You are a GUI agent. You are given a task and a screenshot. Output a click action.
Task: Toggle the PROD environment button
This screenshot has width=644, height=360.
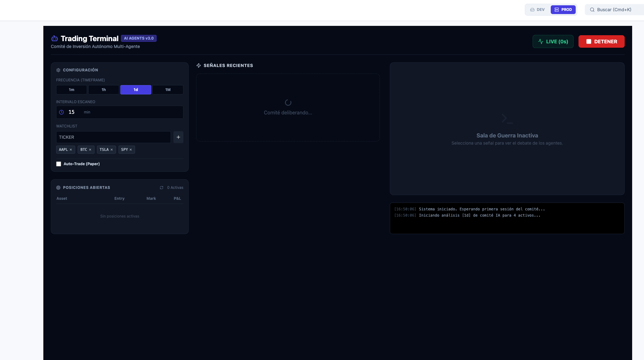coord(563,9)
